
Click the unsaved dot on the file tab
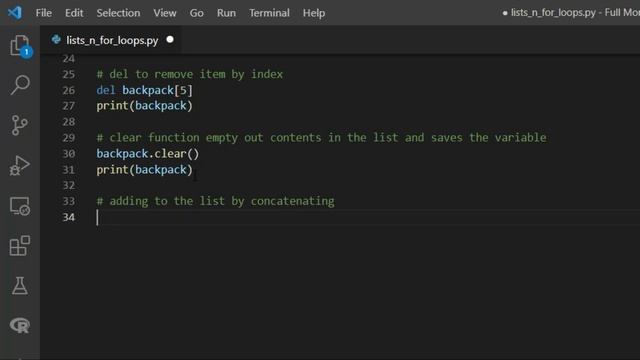click(x=170, y=40)
